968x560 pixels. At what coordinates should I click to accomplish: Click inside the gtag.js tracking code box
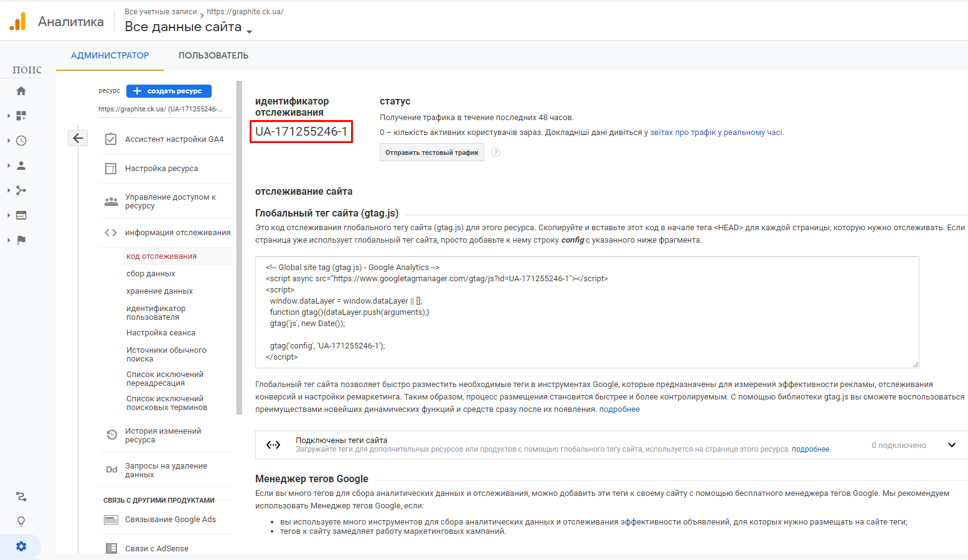(x=586, y=312)
